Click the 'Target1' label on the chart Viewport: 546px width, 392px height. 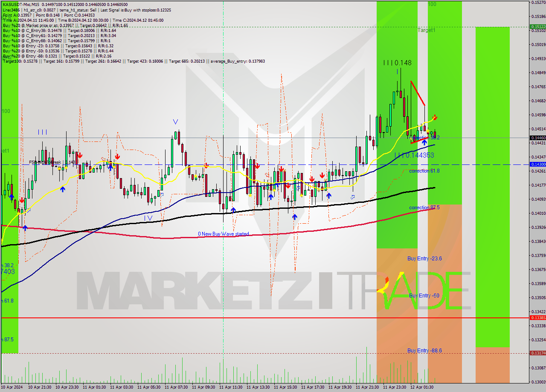point(427,30)
